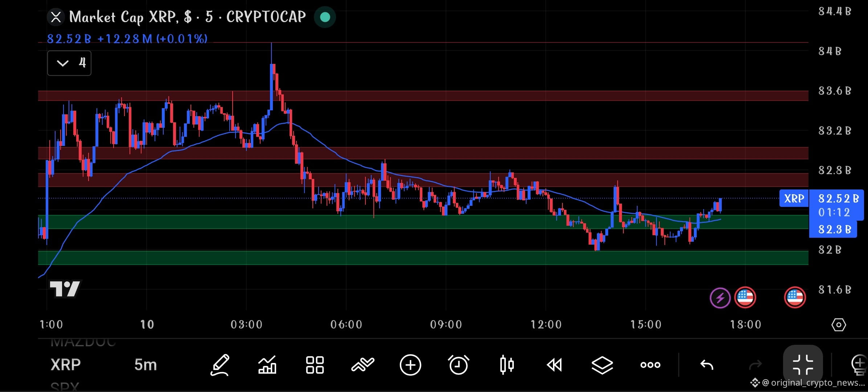Viewport: 868px width, 392px height.
Task: Click the 83.2 B price axis label
Action: (x=835, y=131)
